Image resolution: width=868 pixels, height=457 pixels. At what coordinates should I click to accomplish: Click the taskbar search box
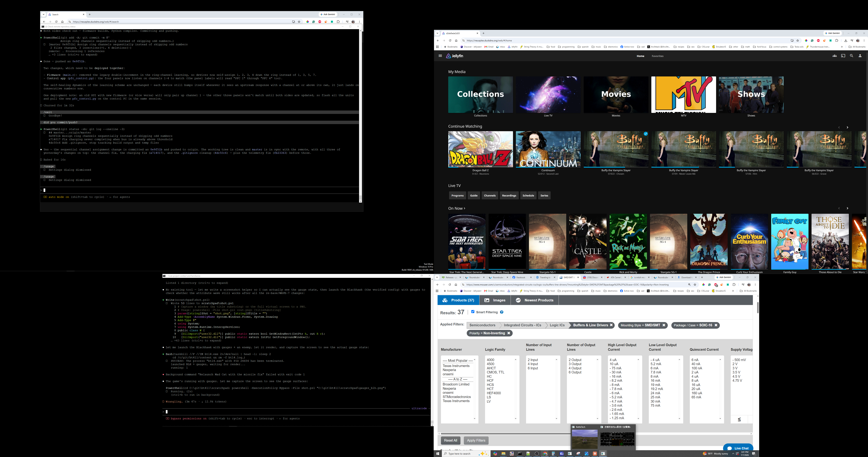coord(466,454)
